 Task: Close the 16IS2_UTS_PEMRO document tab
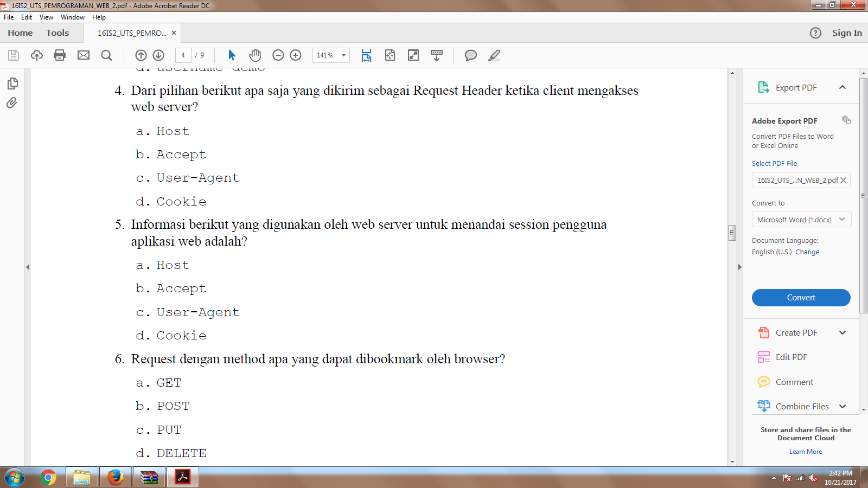click(x=174, y=33)
